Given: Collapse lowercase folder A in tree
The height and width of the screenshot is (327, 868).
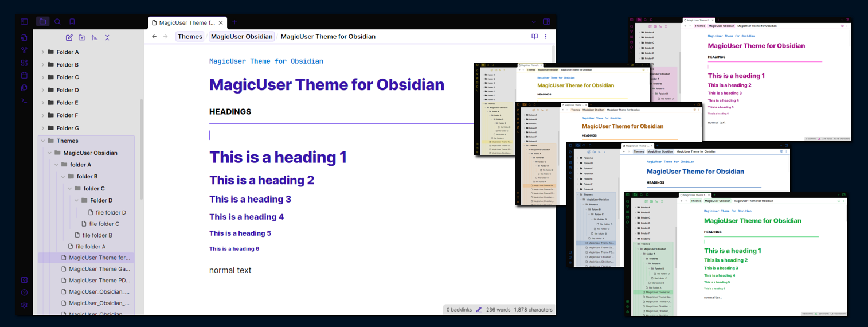Looking at the screenshot, I should (56, 165).
